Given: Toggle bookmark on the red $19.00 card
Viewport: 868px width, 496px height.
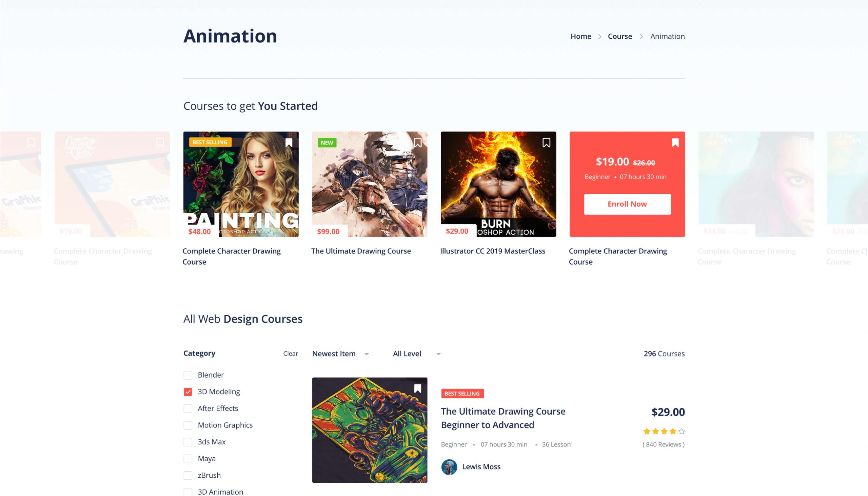Looking at the screenshot, I should click(675, 142).
